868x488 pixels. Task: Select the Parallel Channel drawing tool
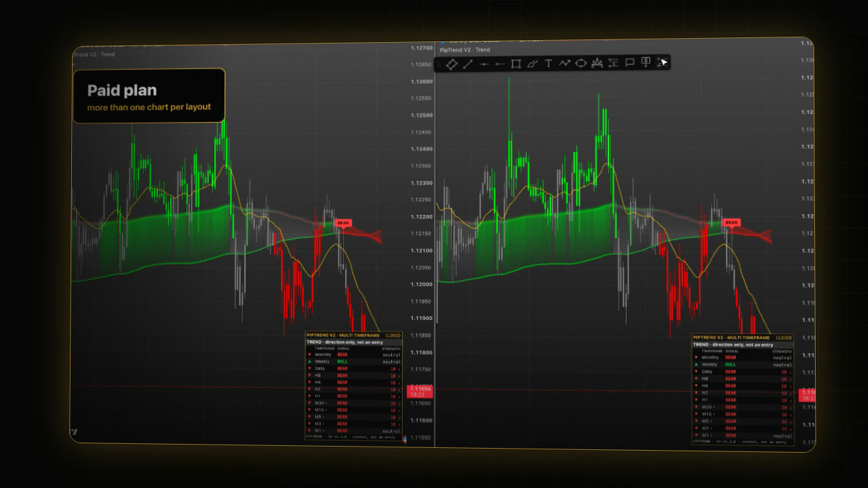coord(452,64)
